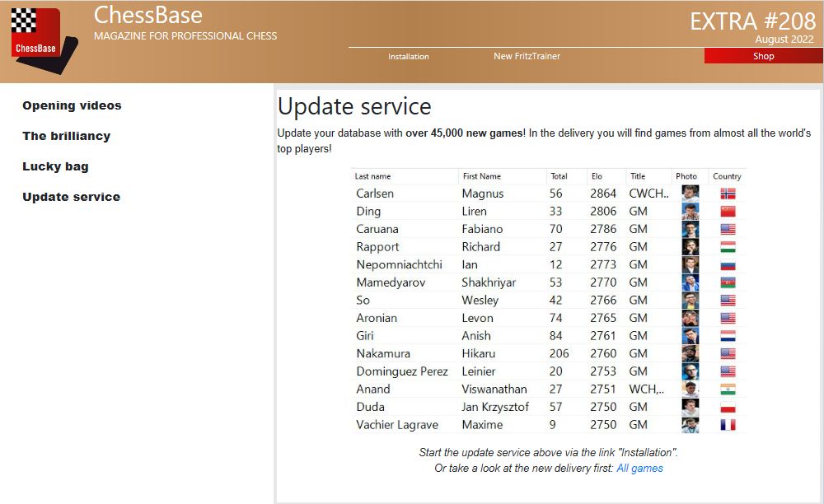
Task: Click Poland flag in Duda row
Action: pyautogui.click(x=728, y=408)
